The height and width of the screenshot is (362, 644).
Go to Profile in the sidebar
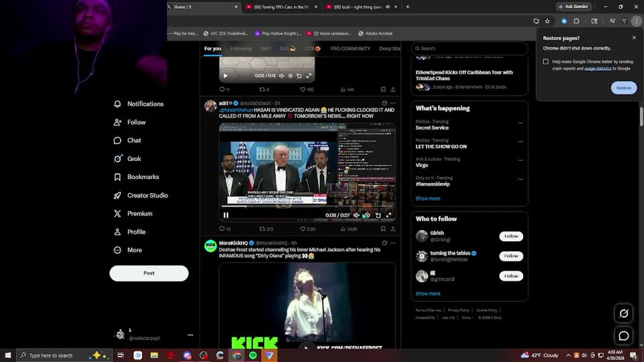[130, 232]
